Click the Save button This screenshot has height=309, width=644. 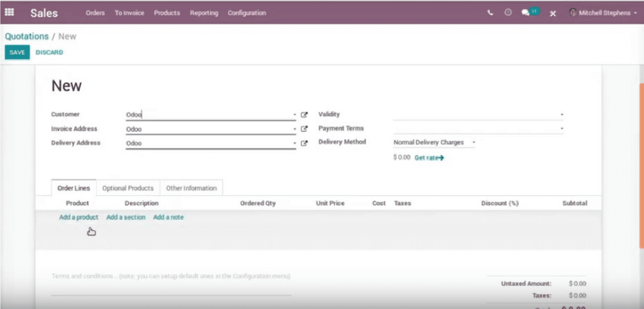click(17, 52)
